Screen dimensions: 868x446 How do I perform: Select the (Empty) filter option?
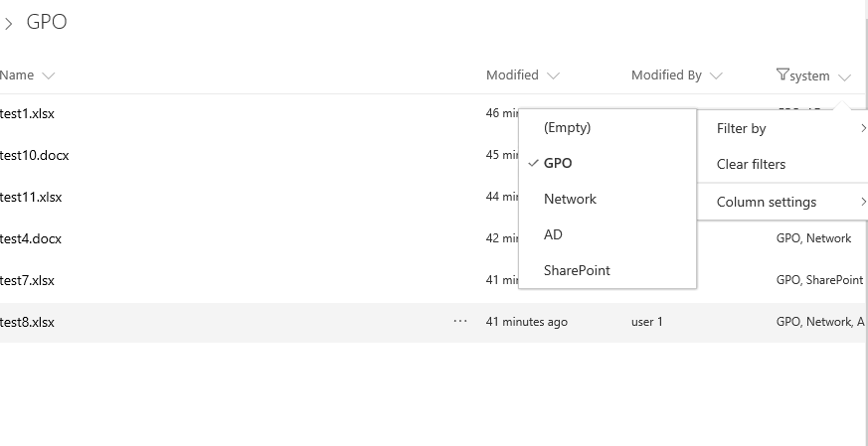pyautogui.click(x=567, y=127)
